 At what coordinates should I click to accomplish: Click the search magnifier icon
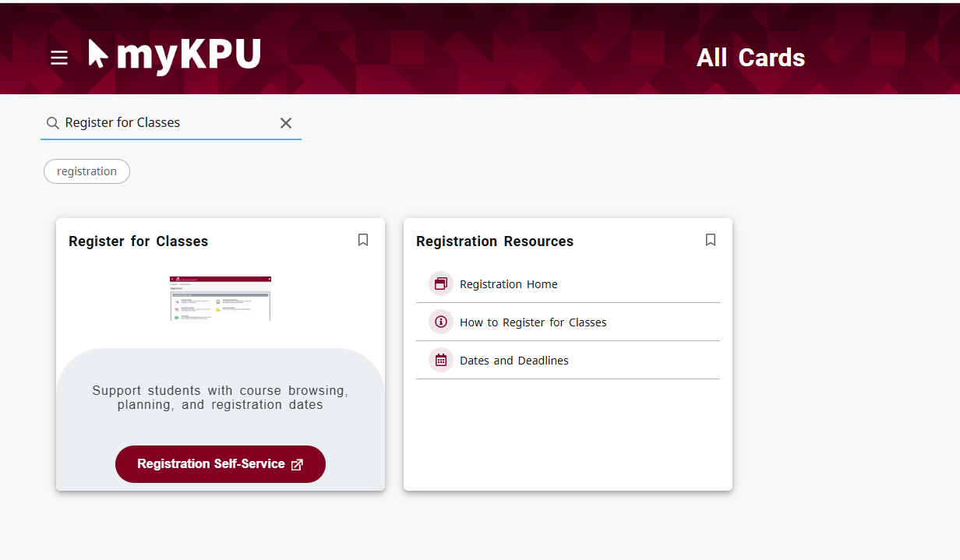tap(53, 123)
